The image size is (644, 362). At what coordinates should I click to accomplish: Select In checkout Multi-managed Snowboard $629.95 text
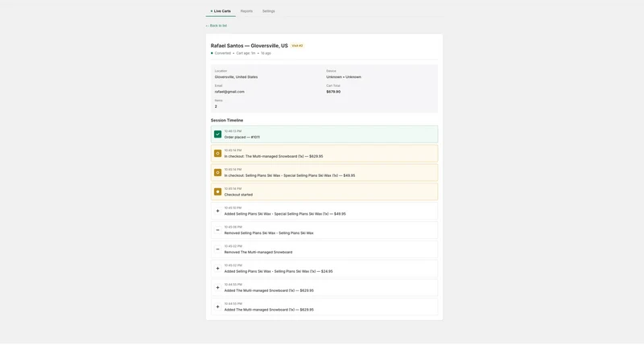[x=274, y=156]
